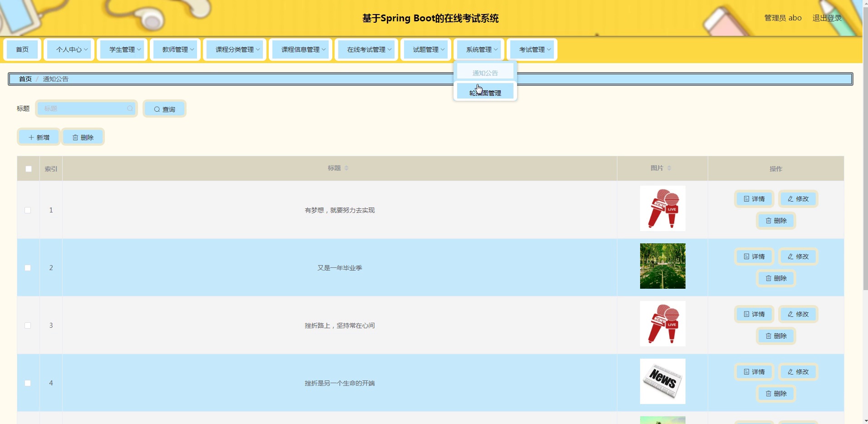Check the box for row 4 挫折是另一个生命的开端
Screen dimensions: 868x424
click(x=28, y=383)
